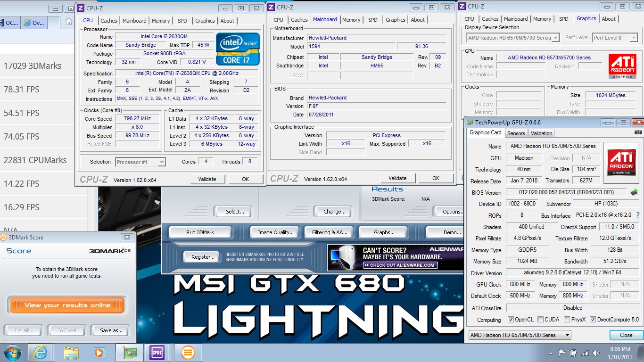This screenshot has height=362, width=644.
Task: Select the 17029 3DMarks result text
Action: pyautogui.click(x=33, y=66)
